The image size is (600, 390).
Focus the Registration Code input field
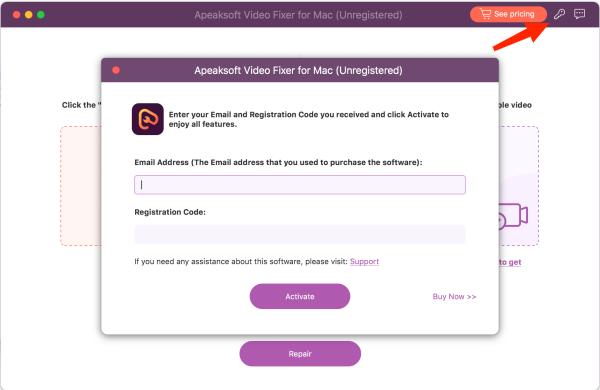(300, 234)
